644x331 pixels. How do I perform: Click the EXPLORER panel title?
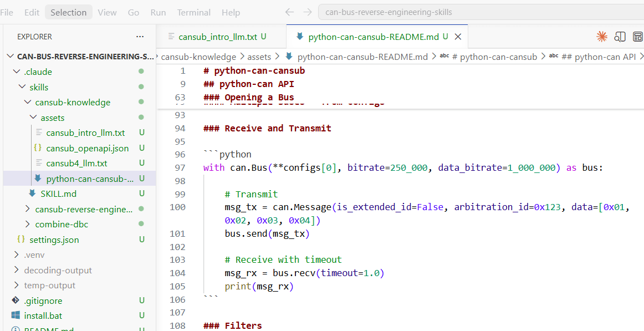34,37
